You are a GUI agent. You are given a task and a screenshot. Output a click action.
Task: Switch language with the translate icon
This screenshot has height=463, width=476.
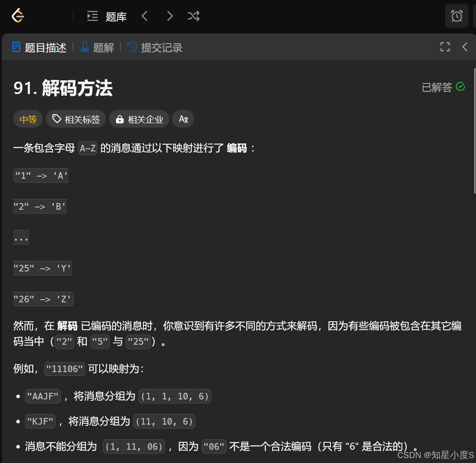point(183,119)
